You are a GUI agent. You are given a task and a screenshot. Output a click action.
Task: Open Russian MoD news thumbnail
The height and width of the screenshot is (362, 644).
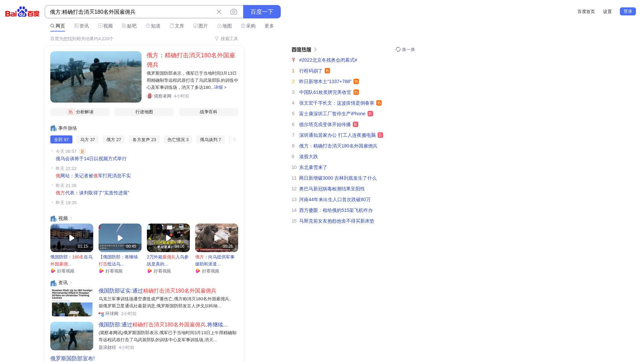(72, 302)
